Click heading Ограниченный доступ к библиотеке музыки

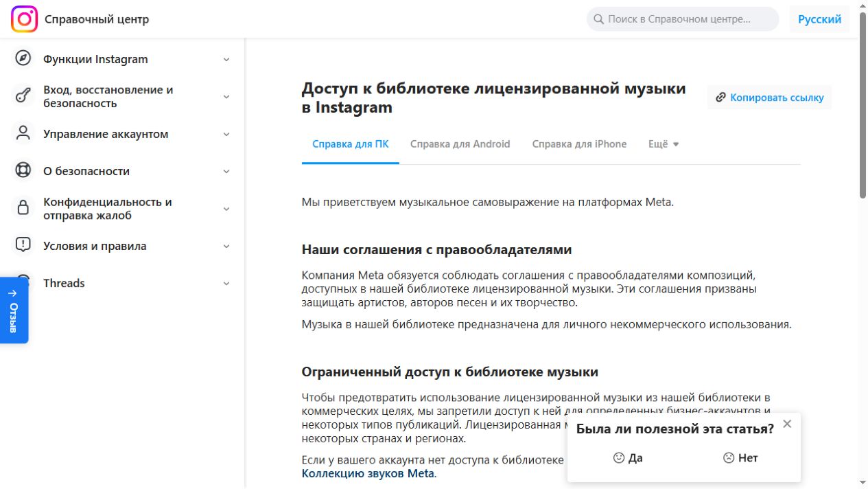(450, 372)
